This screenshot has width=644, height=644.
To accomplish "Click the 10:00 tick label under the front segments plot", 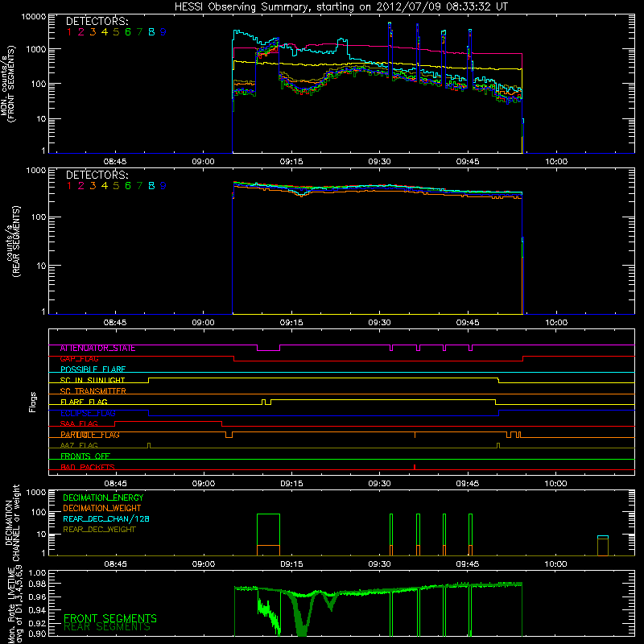I will 555,162.
